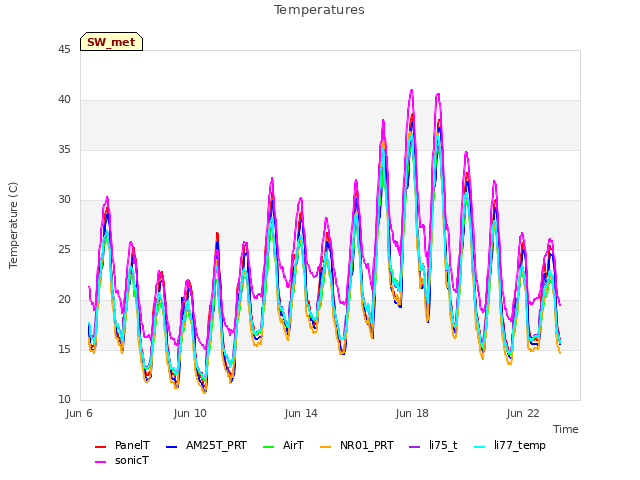Toggle the NR01_PRT legend entry

pyautogui.click(x=357, y=445)
